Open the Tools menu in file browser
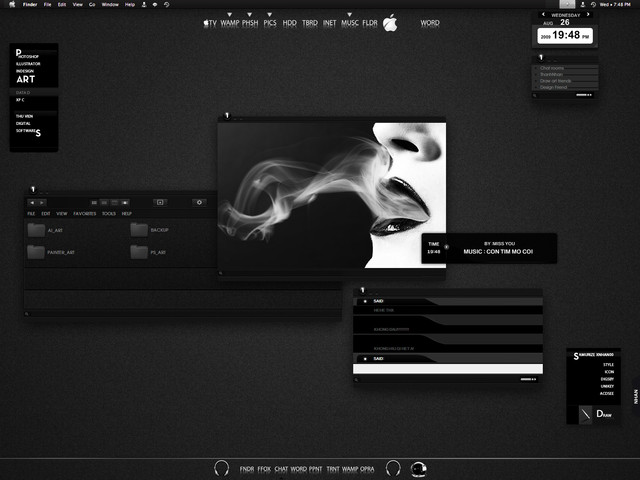This screenshot has width=640, height=480. pyautogui.click(x=108, y=214)
